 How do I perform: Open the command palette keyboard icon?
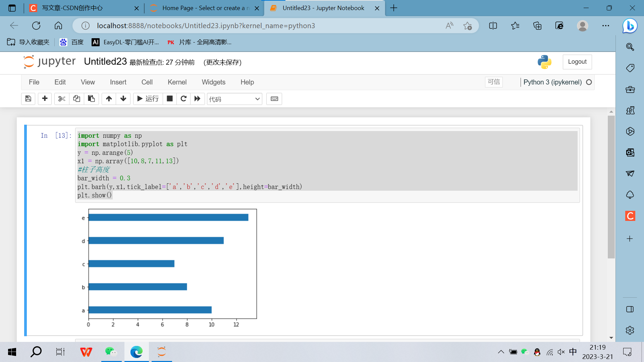274,99
